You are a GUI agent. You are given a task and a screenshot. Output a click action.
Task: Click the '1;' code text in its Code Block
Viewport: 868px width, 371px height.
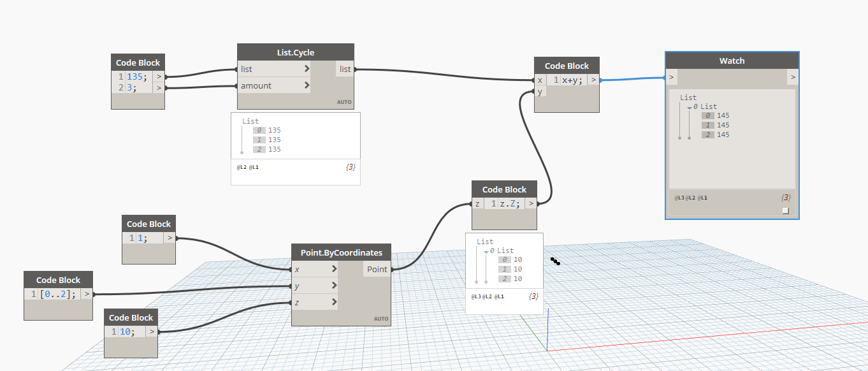pyautogui.click(x=143, y=238)
